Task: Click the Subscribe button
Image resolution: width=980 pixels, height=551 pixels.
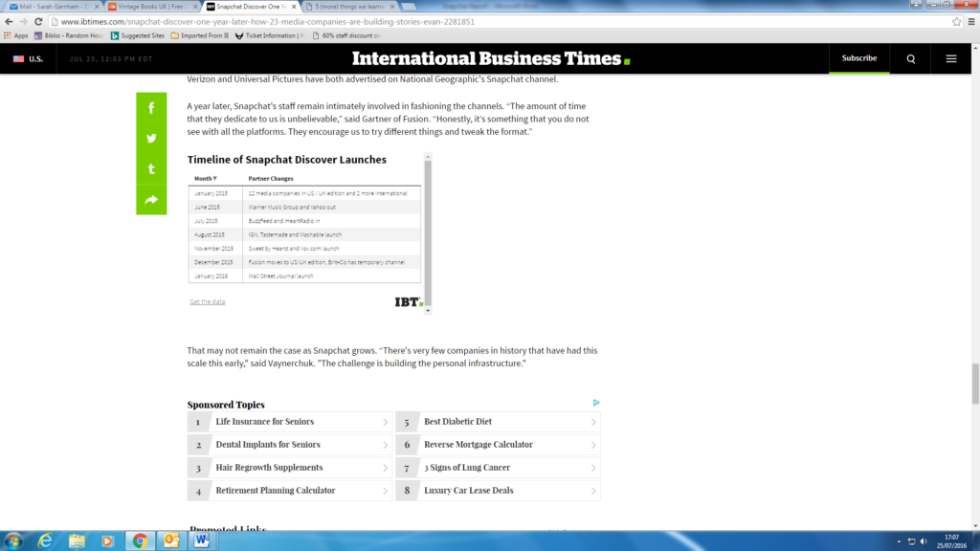Action: (x=859, y=58)
